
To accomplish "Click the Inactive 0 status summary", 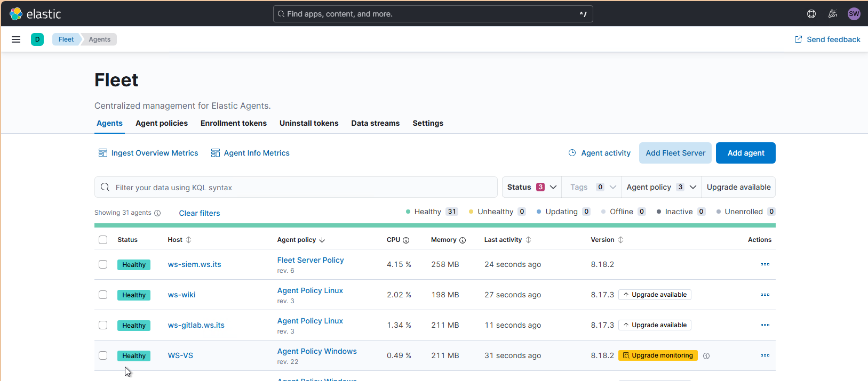I will 681,212.
